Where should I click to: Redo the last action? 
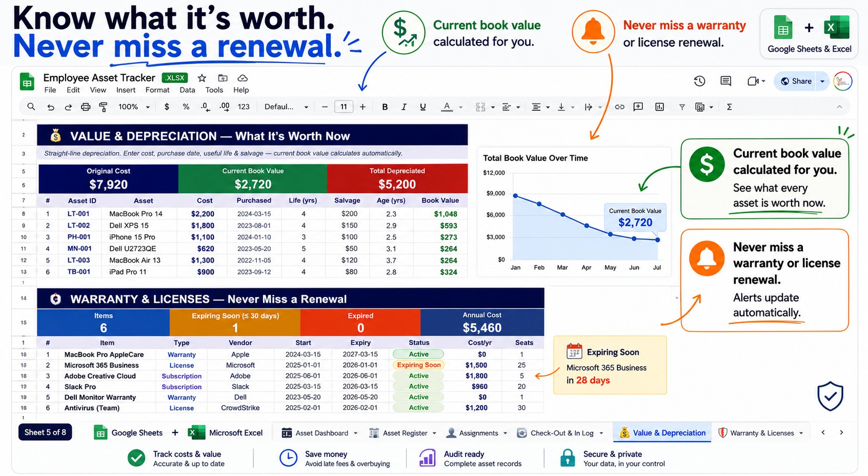pyautogui.click(x=68, y=107)
